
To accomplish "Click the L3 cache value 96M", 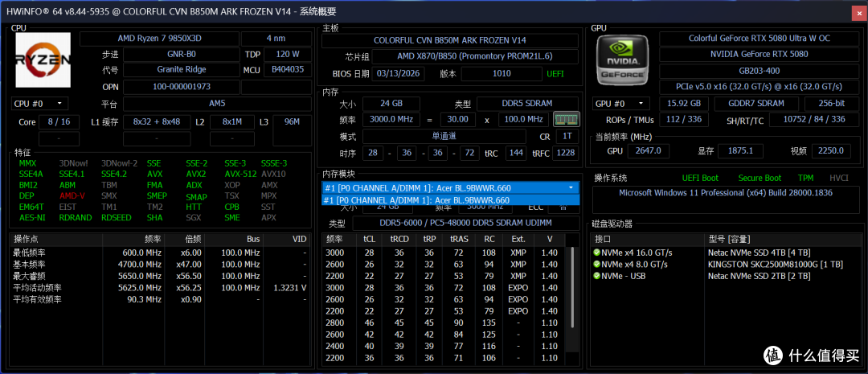I will [292, 122].
